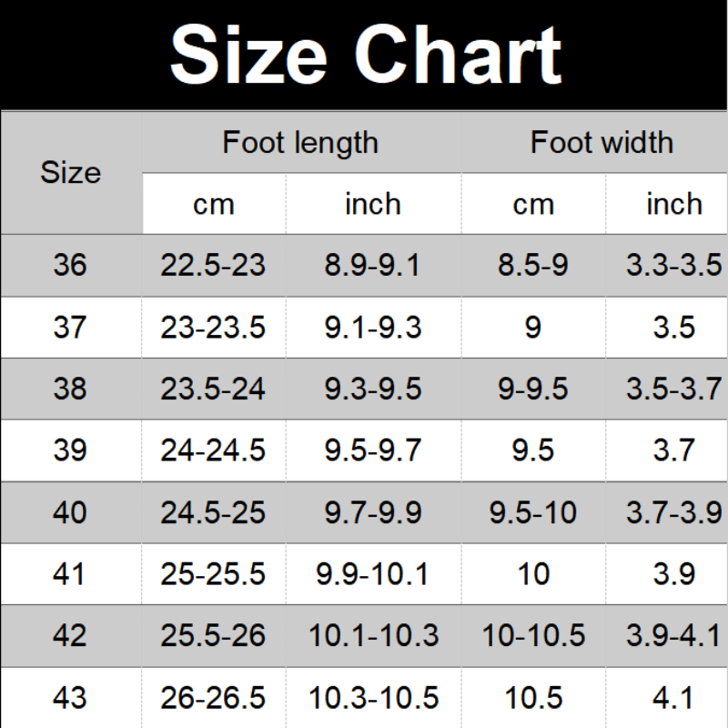Select the cm subheader under Foot length
Image resolution: width=728 pixels, height=728 pixels.
(213, 204)
